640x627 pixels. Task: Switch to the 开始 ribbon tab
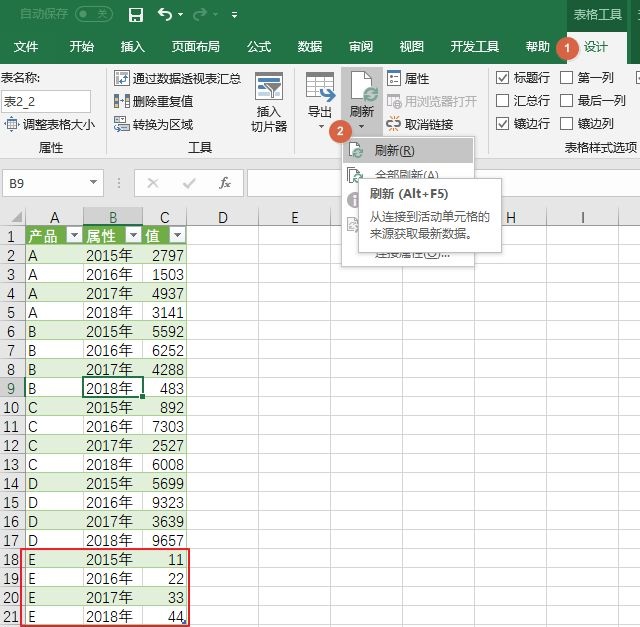pyautogui.click(x=81, y=47)
